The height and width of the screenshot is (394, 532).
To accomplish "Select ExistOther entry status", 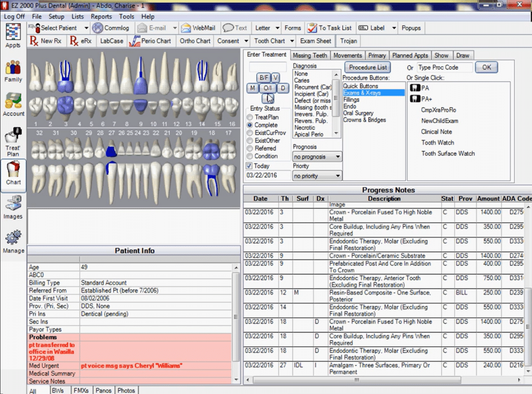I will [x=250, y=140].
